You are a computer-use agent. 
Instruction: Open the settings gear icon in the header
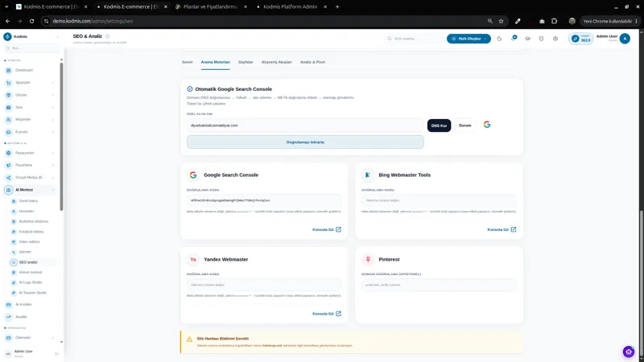(x=555, y=39)
